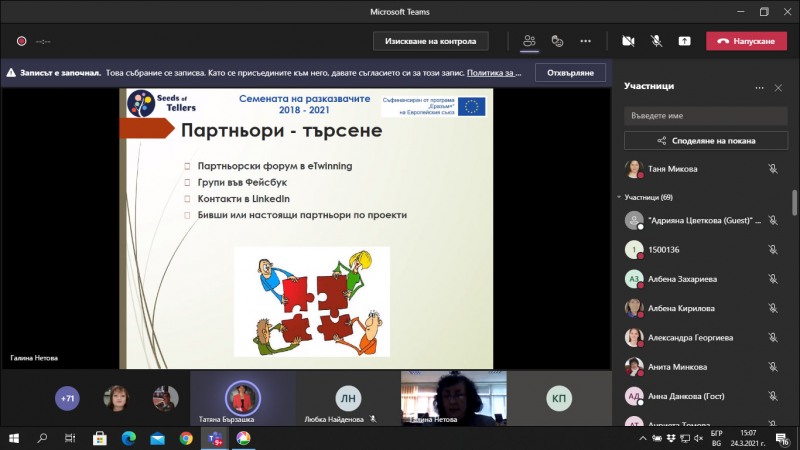
Task: Open the meeting chat icon
Action: point(557,41)
